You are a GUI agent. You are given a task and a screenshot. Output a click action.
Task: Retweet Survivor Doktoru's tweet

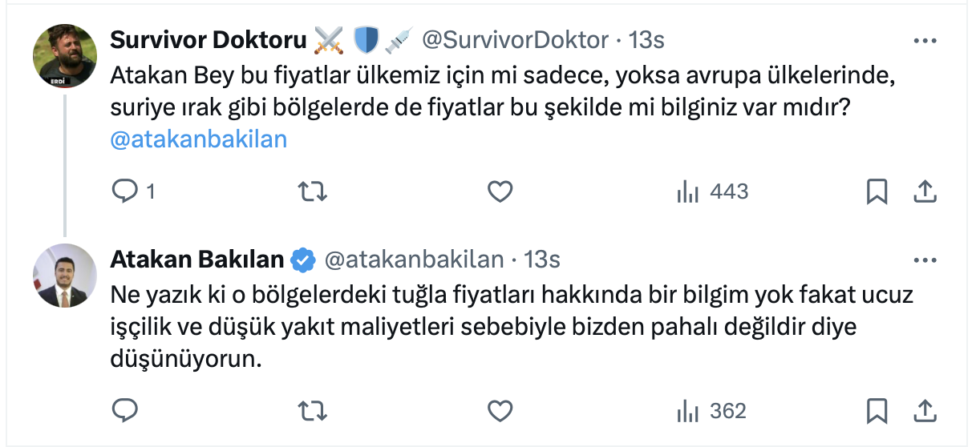312,191
